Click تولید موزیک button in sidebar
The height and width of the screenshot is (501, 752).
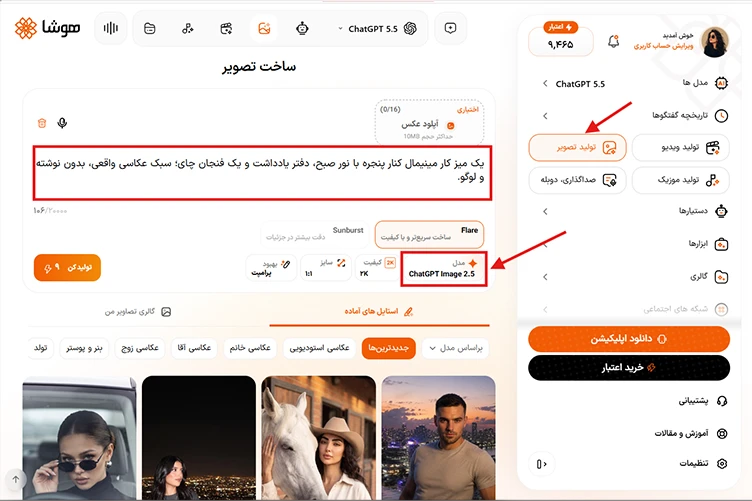[x=681, y=180]
